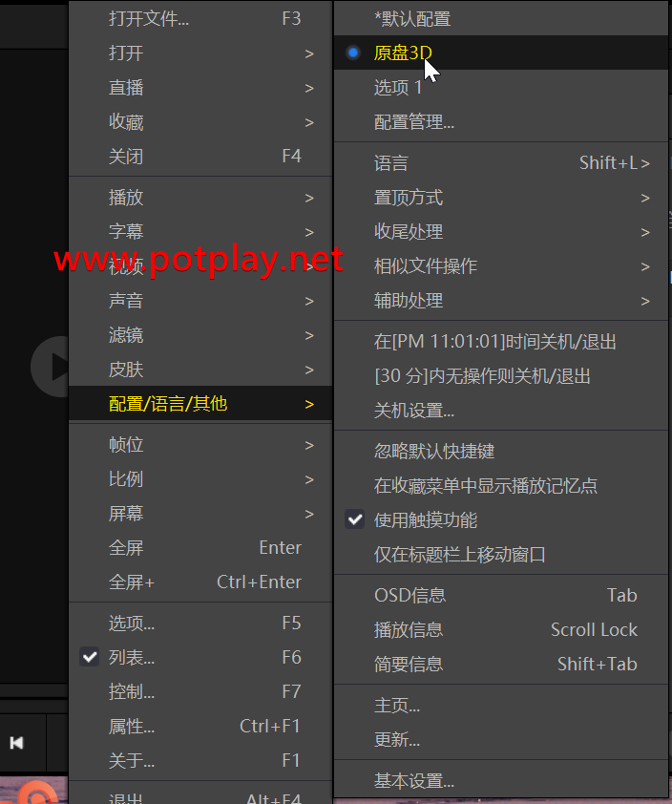
Task: Select the 原盘3D configuration radio option
Action: coord(501,53)
